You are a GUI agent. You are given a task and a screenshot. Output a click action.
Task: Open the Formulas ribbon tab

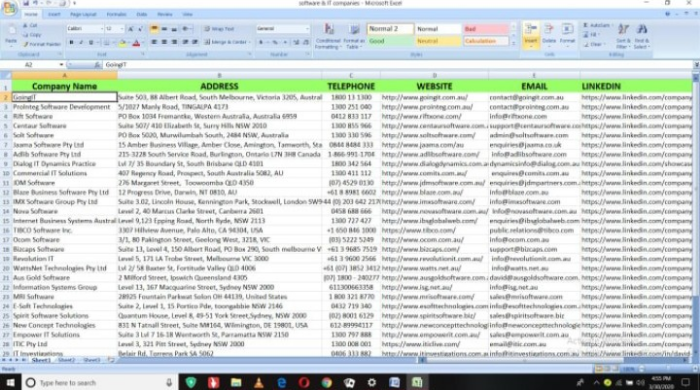point(116,14)
